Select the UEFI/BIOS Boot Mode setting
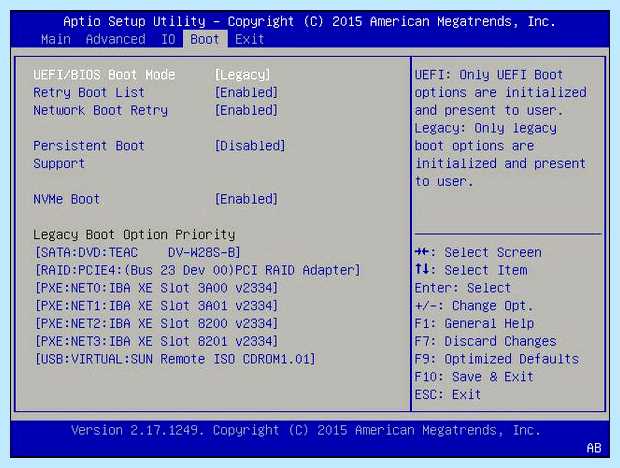The height and width of the screenshot is (468, 620). (x=104, y=75)
